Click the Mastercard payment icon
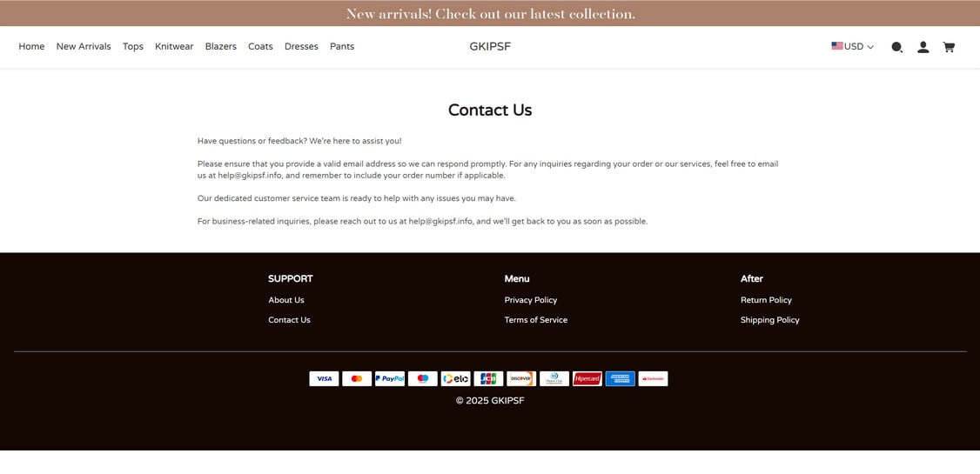 [357, 378]
